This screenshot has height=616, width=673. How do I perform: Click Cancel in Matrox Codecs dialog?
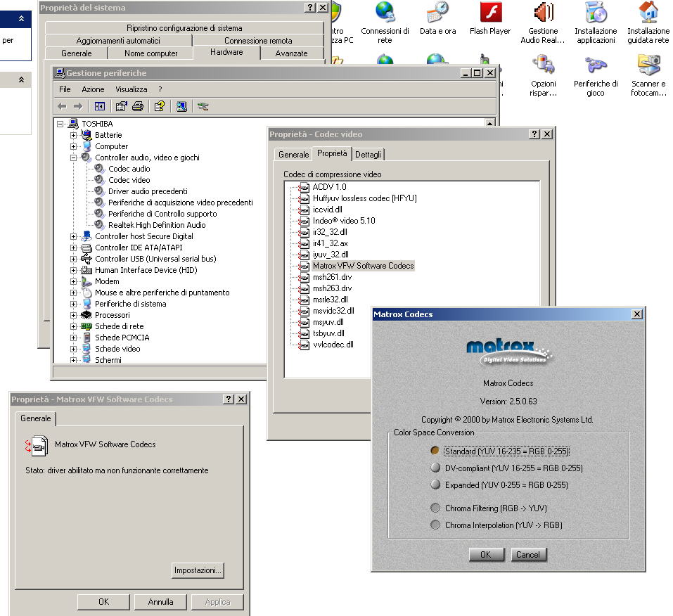tap(528, 555)
